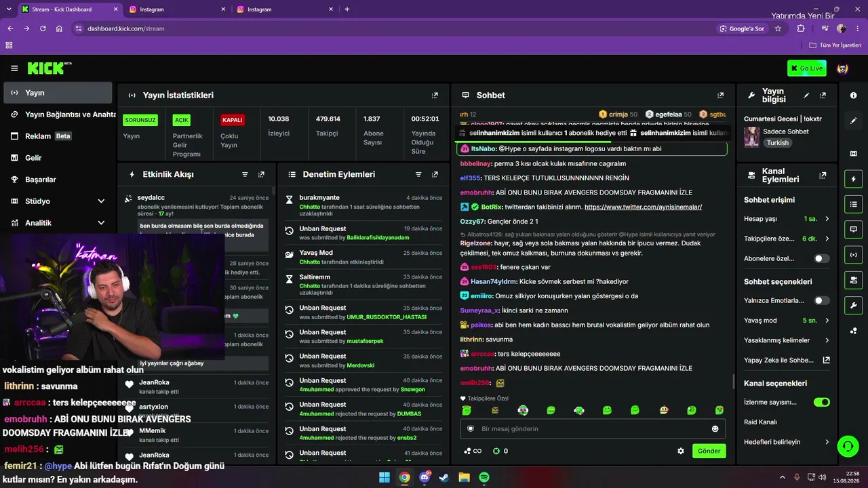Screen dimensions: 868x488
Task: Click the Turkish language tag
Action: [x=778, y=143]
